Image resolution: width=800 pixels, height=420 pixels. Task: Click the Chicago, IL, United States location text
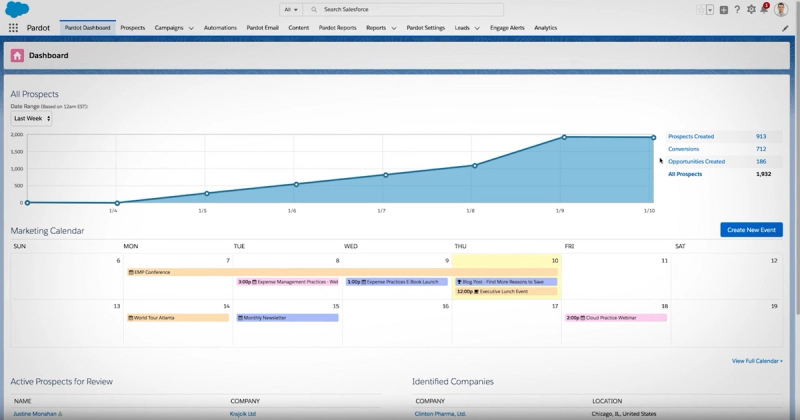click(623, 414)
